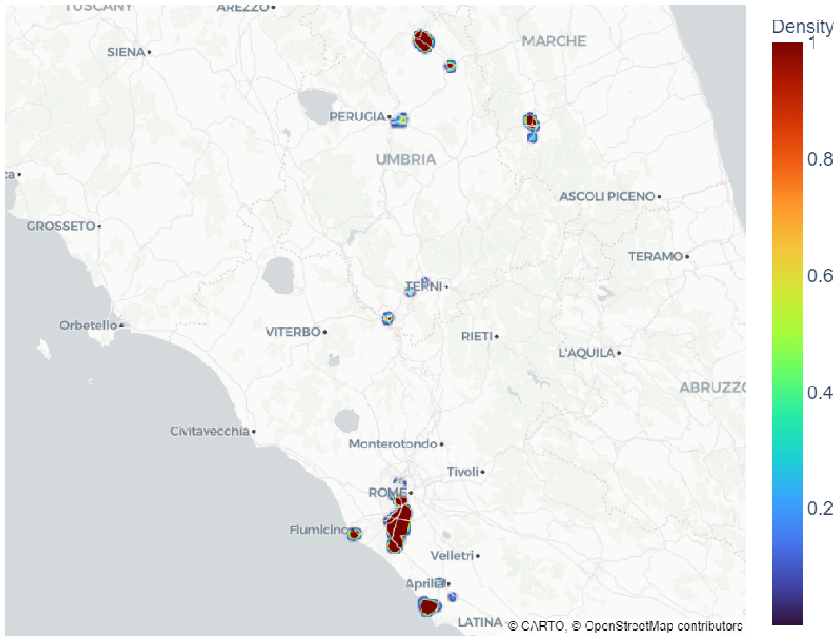This screenshot has height=640, width=840.
Task: Click the Tivoli town label
Action: click(463, 472)
